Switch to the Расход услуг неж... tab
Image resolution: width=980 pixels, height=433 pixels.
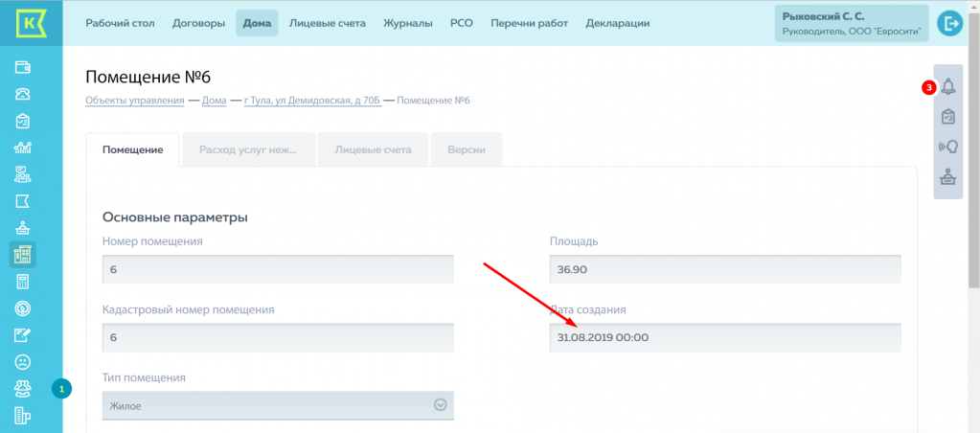tap(248, 150)
